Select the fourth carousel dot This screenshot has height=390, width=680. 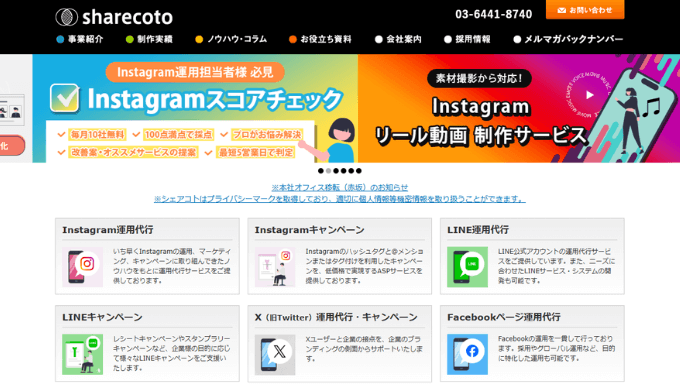[343, 171]
